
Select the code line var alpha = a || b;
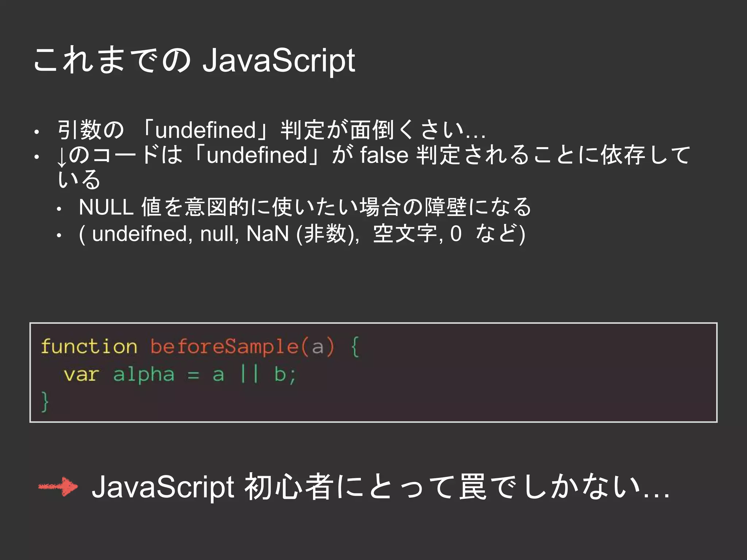[x=180, y=374]
